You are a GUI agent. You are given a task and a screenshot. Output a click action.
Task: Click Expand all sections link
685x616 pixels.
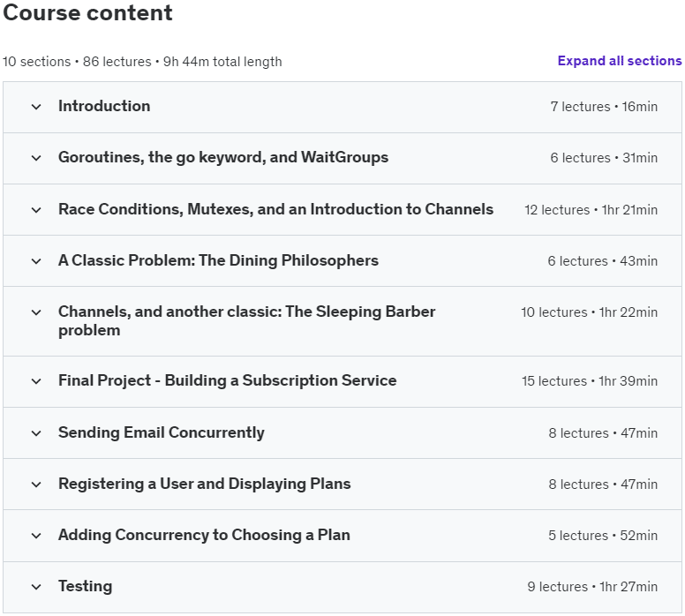[620, 61]
